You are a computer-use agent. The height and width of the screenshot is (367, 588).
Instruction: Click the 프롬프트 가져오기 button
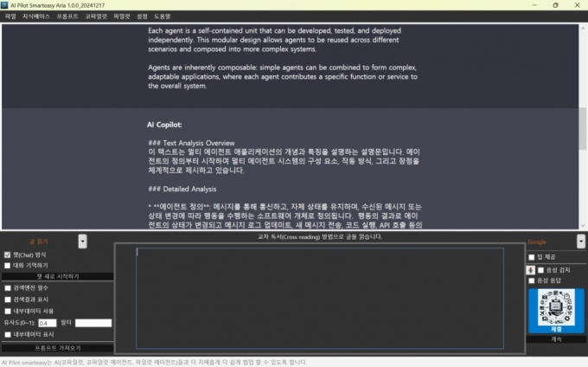pos(57,347)
